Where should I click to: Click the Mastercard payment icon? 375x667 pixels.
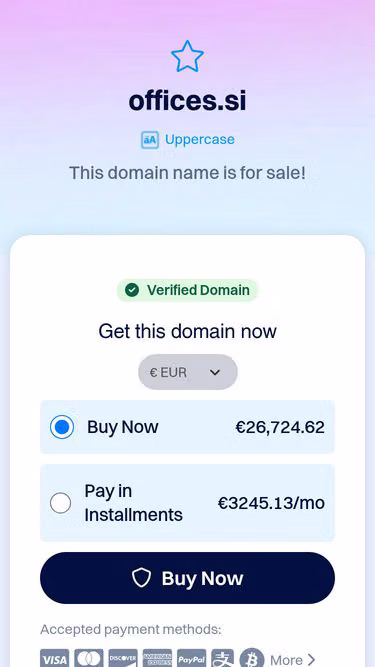point(89,658)
